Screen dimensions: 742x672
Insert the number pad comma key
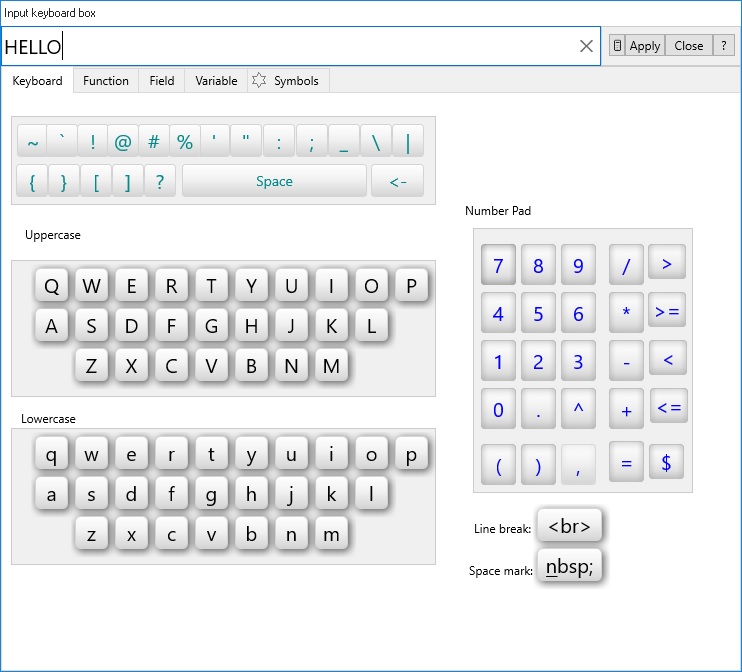(x=578, y=465)
